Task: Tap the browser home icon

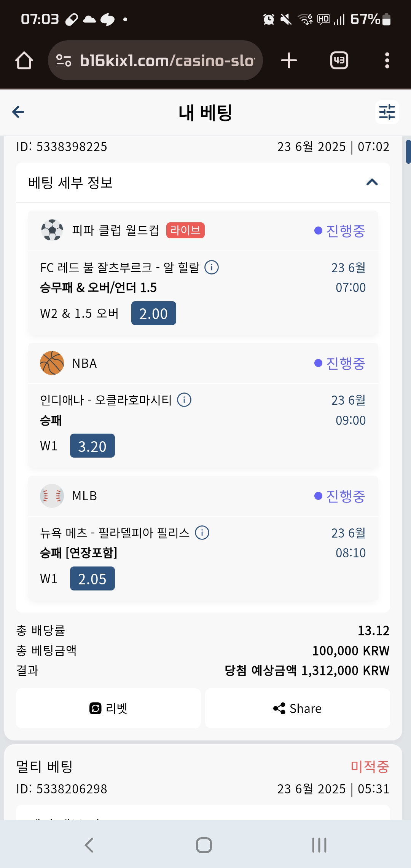Action: click(24, 61)
